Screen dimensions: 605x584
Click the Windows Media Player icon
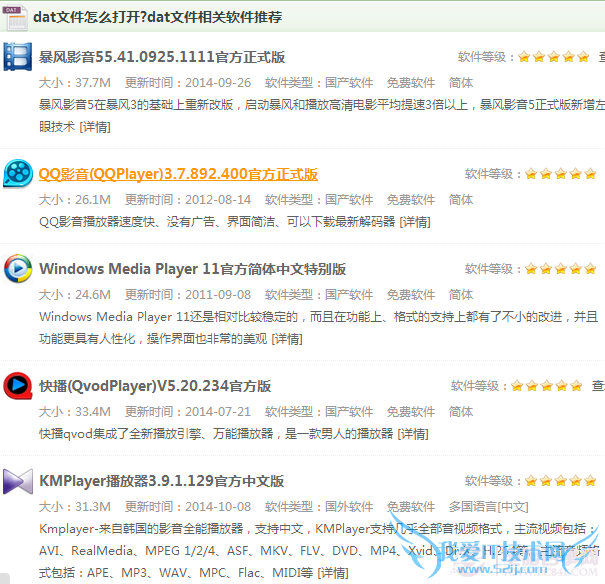click(x=18, y=268)
